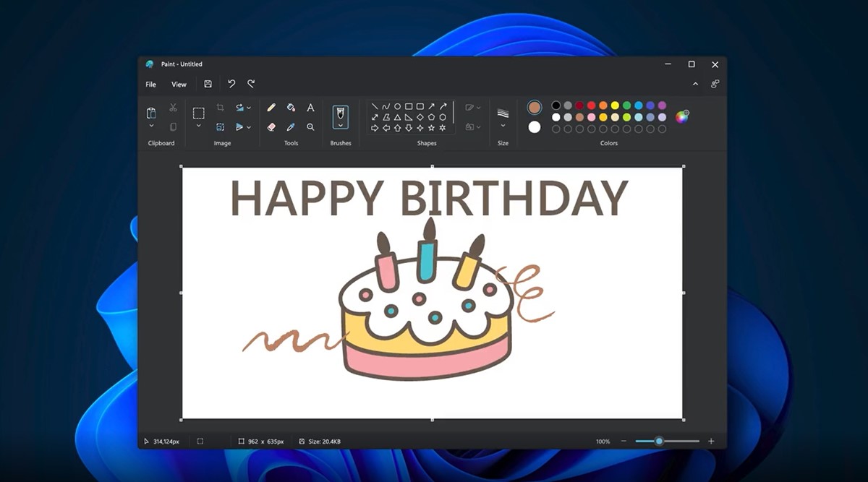This screenshot has width=868, height=482.
Task: Select the Magnifier tool
Action: tap(310, 126)
